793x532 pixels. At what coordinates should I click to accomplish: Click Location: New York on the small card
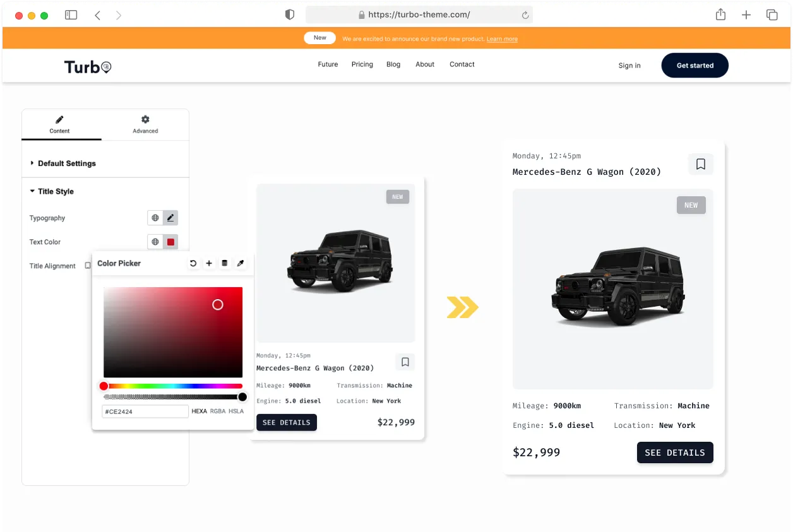coord(369,401)
